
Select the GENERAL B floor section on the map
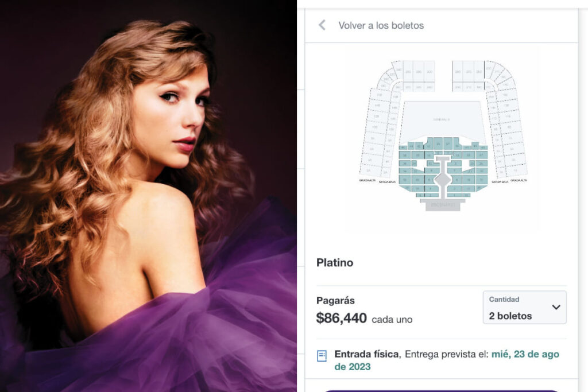point(440,119)
